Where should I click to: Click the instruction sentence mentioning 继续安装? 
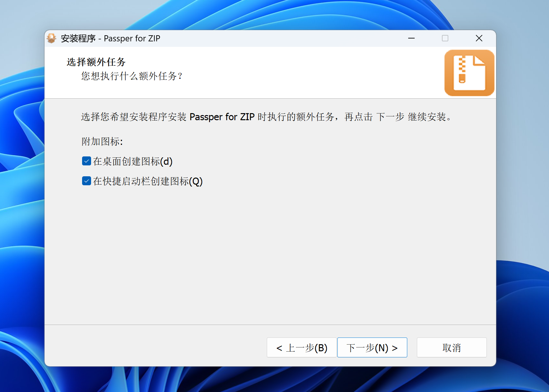coord(266,117)
